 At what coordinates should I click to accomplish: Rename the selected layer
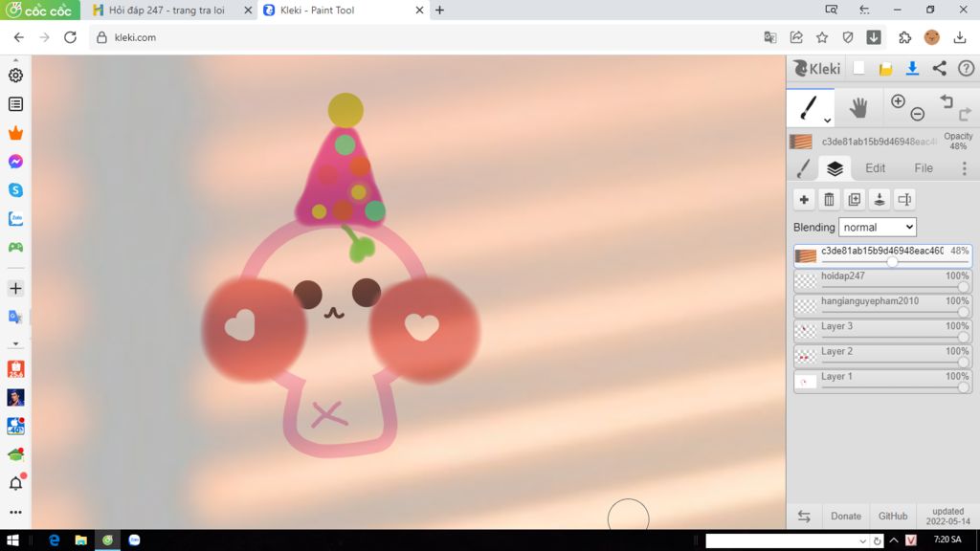tap(904, 199)
